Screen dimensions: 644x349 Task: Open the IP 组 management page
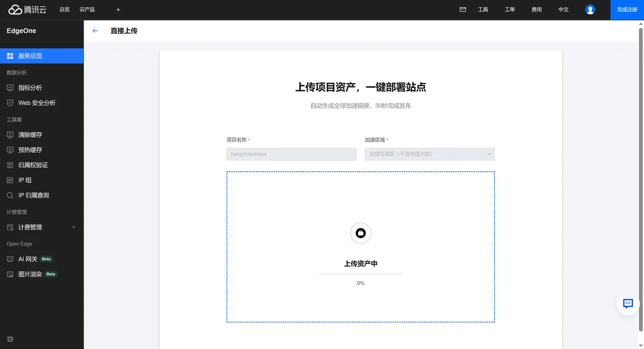(26, 180)
